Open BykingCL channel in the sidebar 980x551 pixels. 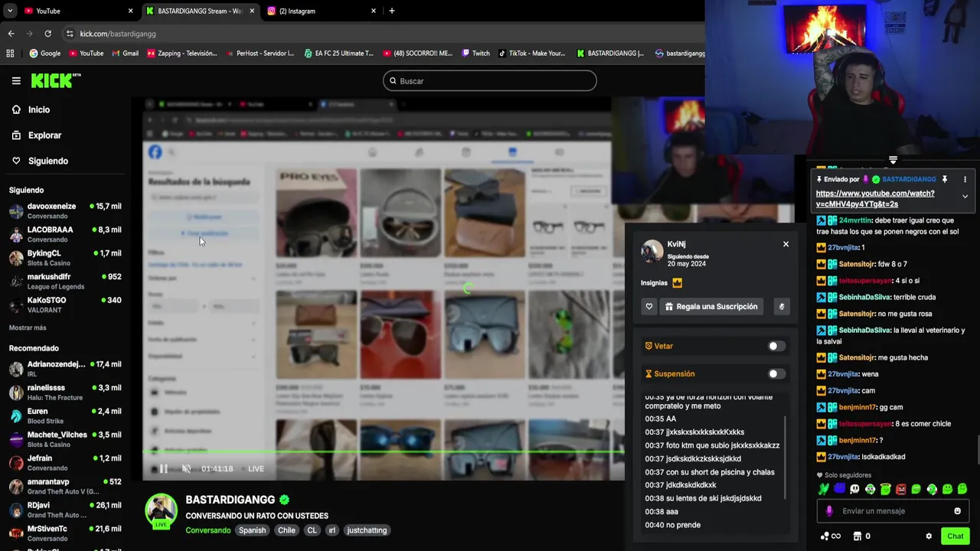(65, 258)
